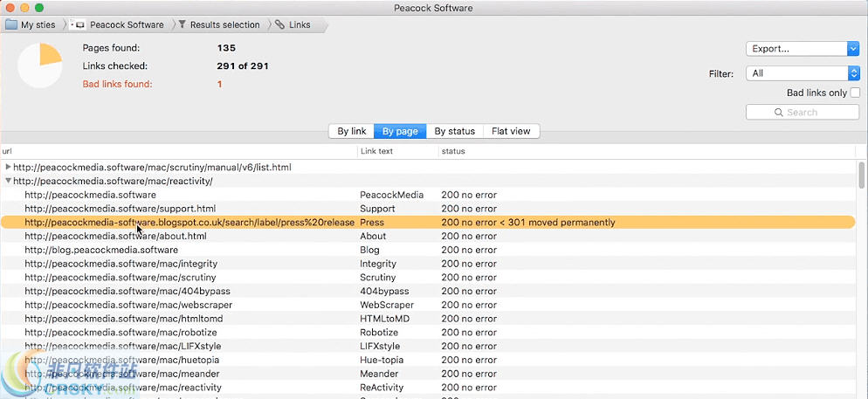Click the scrutiny manual list.html URL
868x399 pixels.
[x=152, y=167]
